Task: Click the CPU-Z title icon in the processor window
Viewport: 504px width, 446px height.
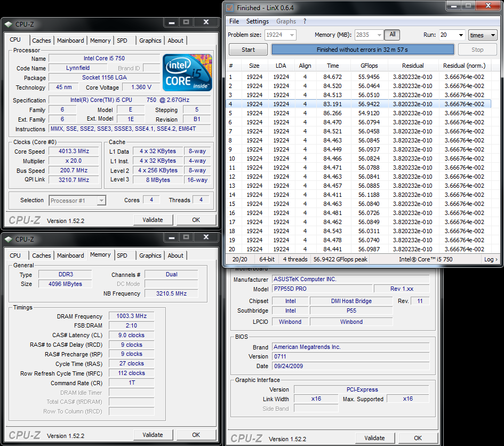Action: tap(9, 24)
